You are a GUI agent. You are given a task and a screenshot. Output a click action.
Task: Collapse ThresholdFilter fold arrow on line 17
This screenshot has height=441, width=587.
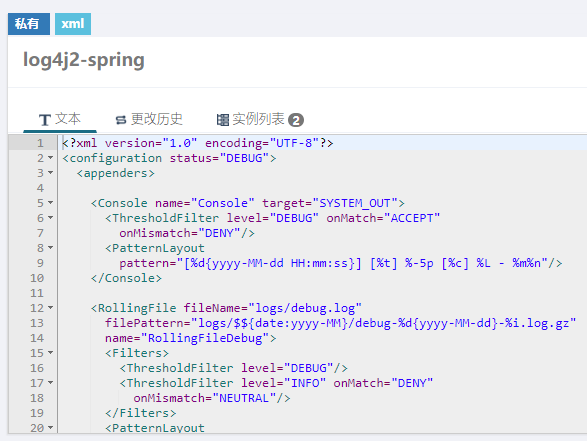[x=51, y=383]
